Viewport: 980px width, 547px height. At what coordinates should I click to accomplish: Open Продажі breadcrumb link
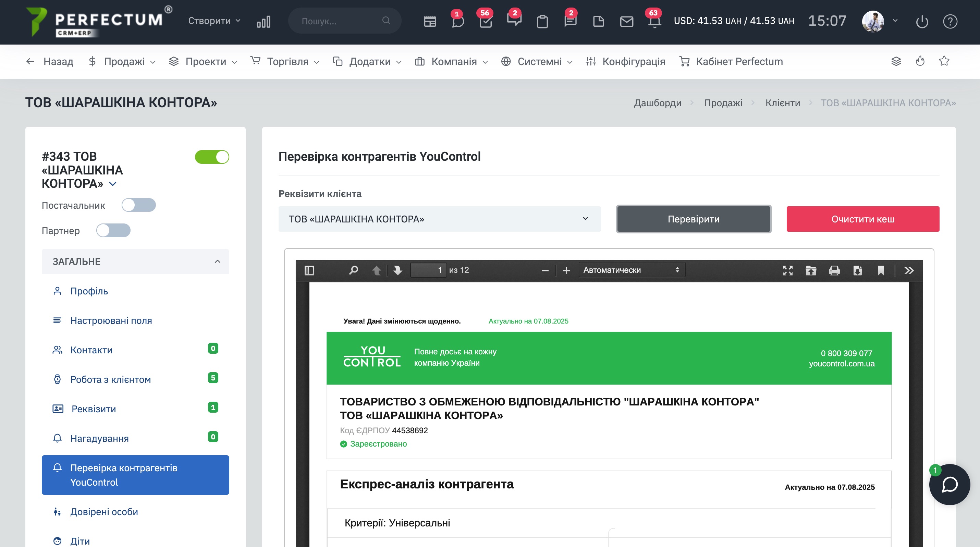click(723, 103)
